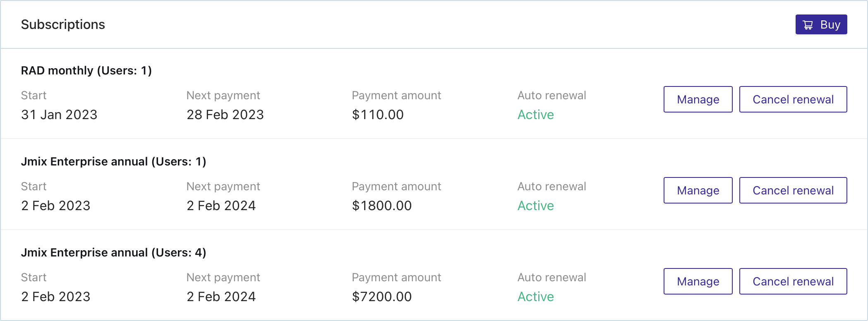Click the 28 Feb 2023 next payment date
Screen dimensions: 868x321
pos(225,115)
